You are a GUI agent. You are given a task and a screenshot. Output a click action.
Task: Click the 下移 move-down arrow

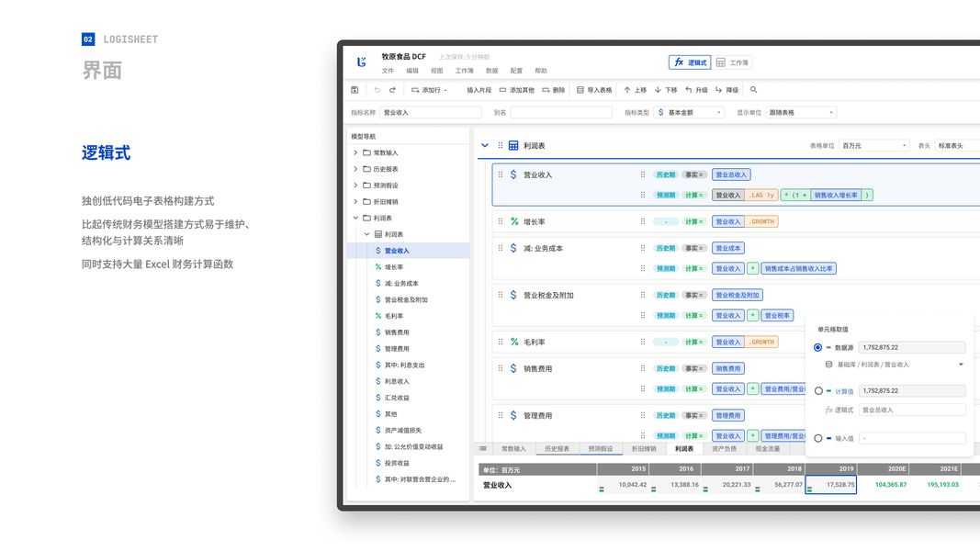coord(658,90)
